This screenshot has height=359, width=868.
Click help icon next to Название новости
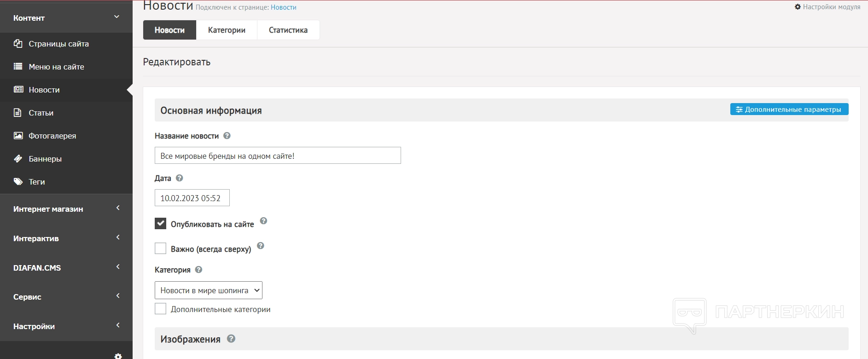click(x=227, y=136)
